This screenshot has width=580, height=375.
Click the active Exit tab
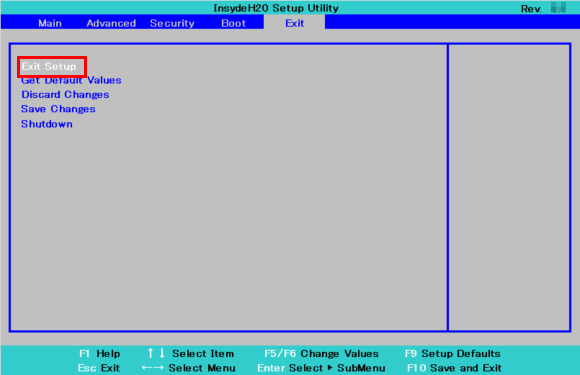(294, 23)
